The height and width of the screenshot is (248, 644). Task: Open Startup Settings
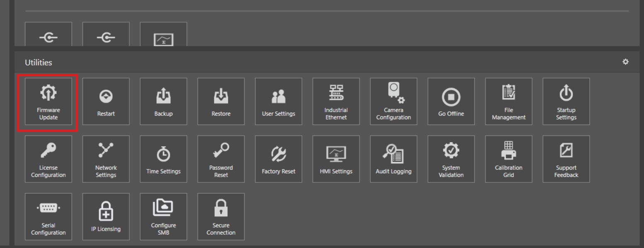coord(566,101)
